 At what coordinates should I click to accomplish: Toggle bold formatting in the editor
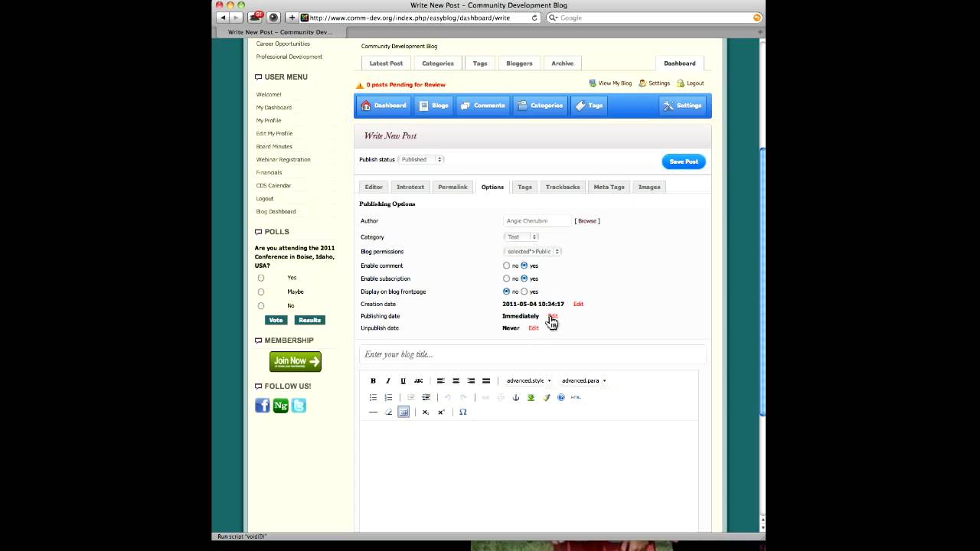pyautogui.click(x=373, y=380)
